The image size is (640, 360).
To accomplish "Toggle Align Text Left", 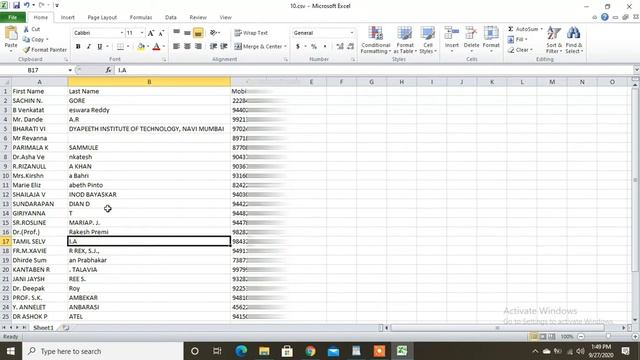I will (176, 47).
